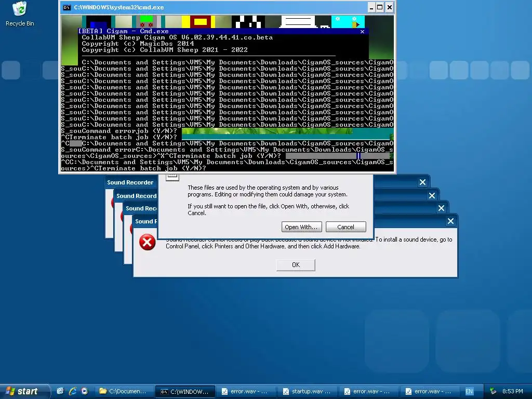Switch to the startup.wav taskbar button
The image size is (532, 399).
click(307, 391)
